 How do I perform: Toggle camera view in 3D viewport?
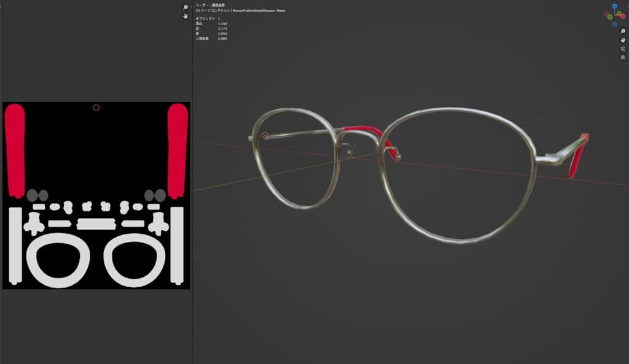(x=623, y=49)
